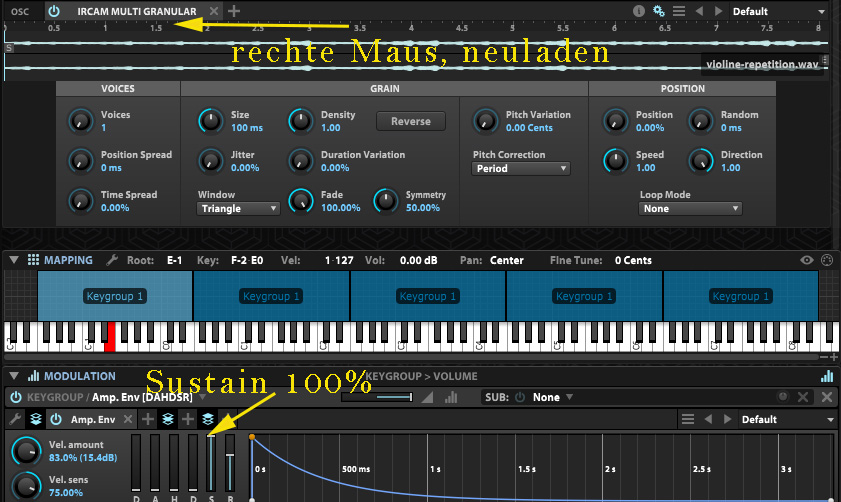The image size is (841, 502).
Task: Click the Vol value 0.00 dB
Action: tap(418, 261)
